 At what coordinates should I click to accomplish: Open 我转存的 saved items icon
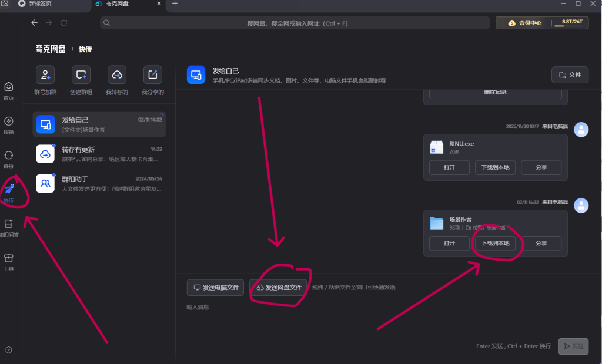(117, 75)
